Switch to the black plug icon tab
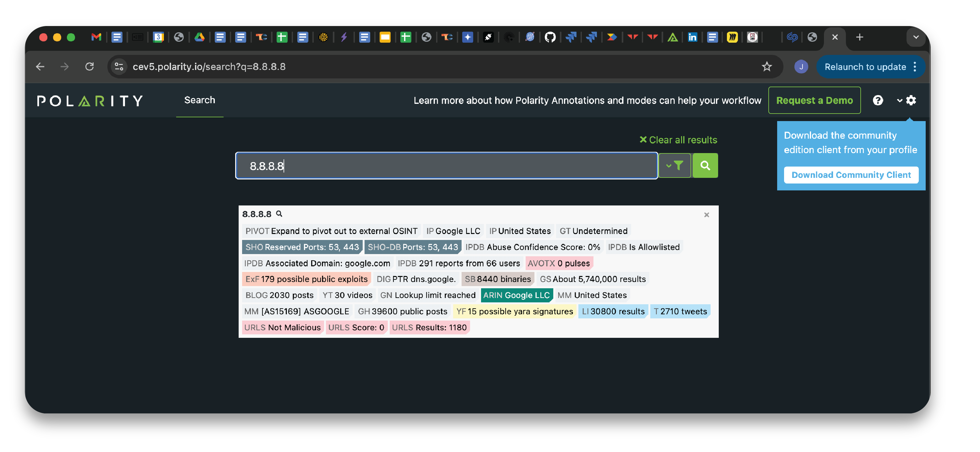 click(x=488, y=37)
